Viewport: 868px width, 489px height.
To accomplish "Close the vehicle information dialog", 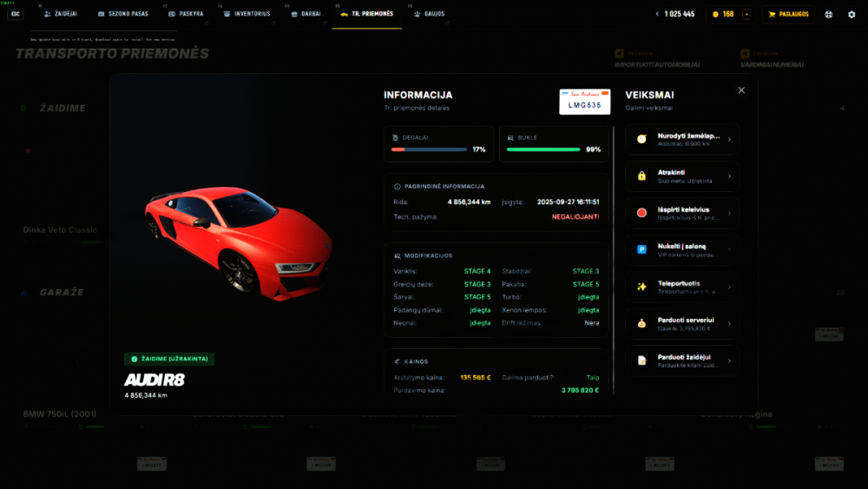I will point(741,90).
